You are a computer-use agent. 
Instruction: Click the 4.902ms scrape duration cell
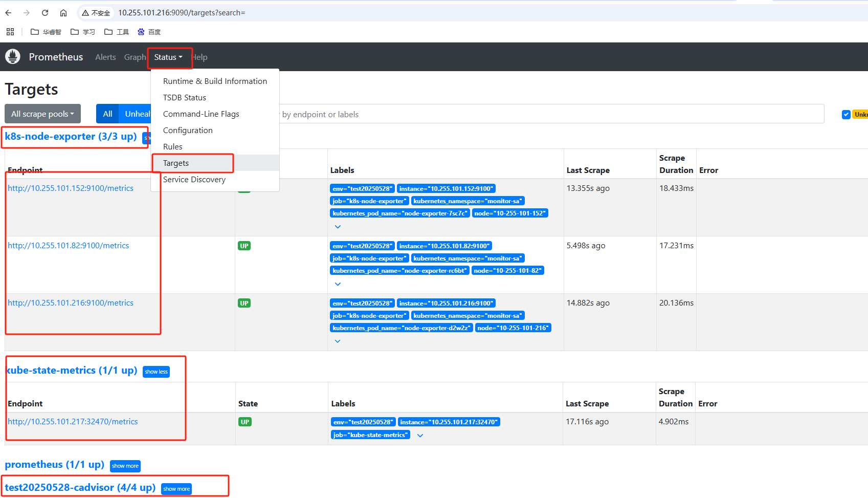click(674, 422)
